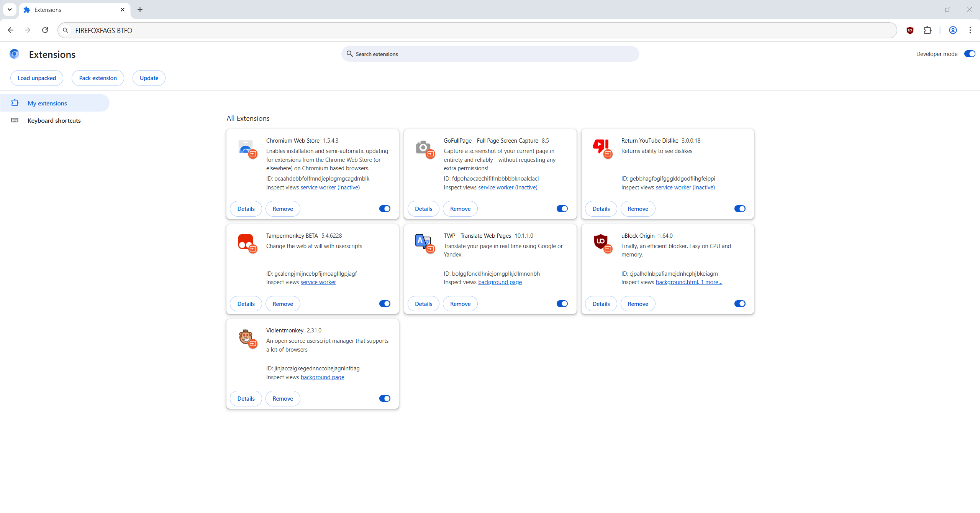
Task: Click the back navigation arrow
Action: pyautogui.click(x=10, y=30)
